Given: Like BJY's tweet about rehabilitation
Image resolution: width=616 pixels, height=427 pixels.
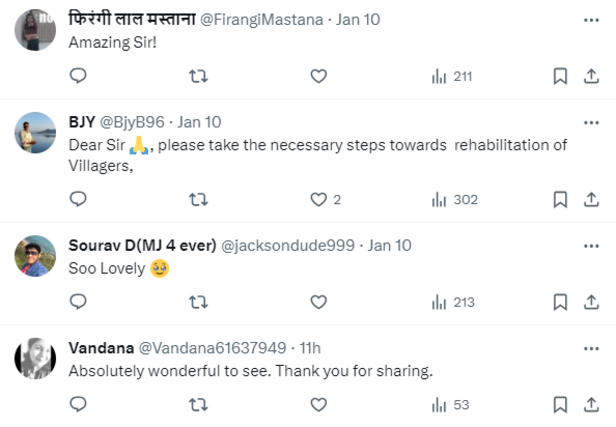Looking at the screenshot, I should (319, 200).
